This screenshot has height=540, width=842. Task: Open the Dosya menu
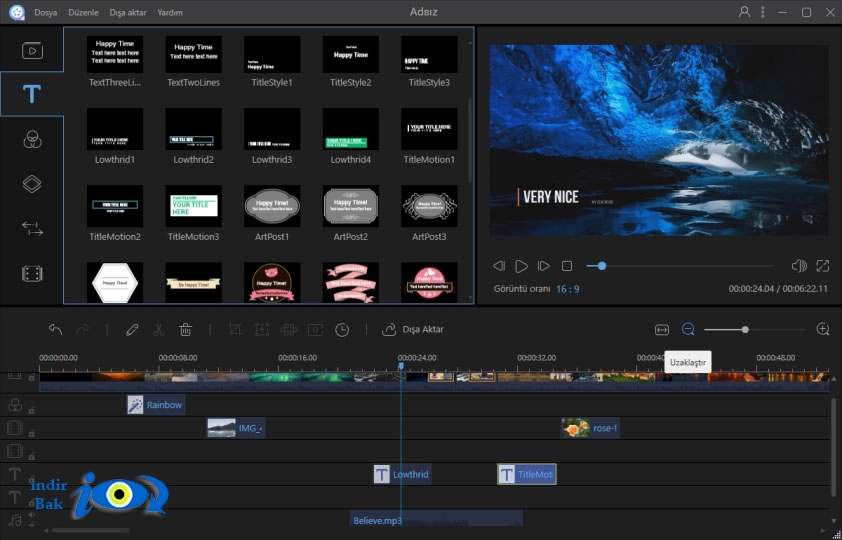pyautogui.click(x=46, y=12)
